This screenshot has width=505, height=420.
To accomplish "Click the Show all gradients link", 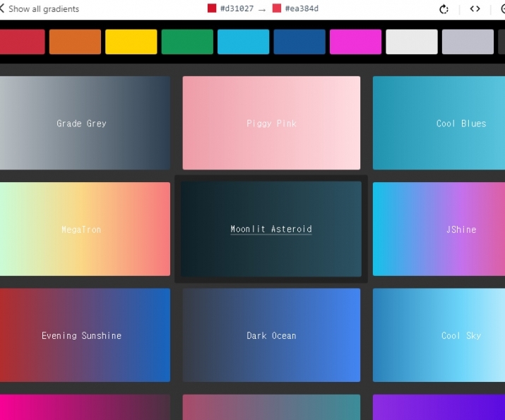I will point(44,9).
